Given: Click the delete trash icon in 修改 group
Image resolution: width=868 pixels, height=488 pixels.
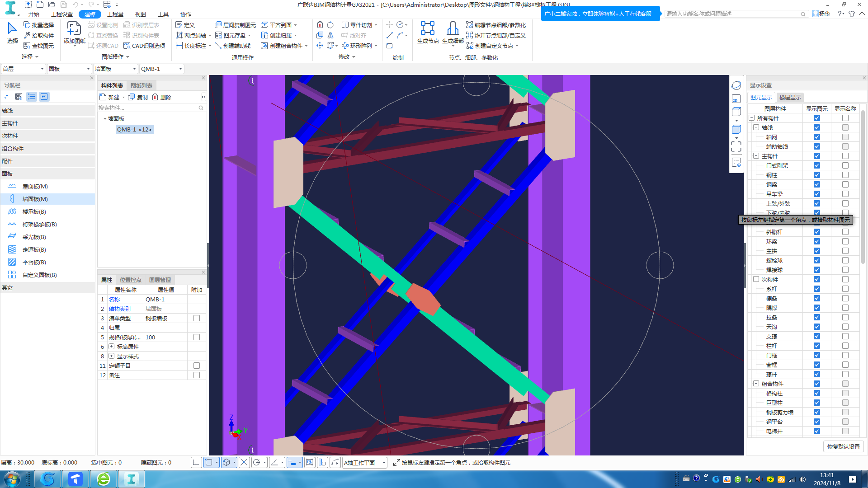Looking at the screenshot, I should point(320,25).
